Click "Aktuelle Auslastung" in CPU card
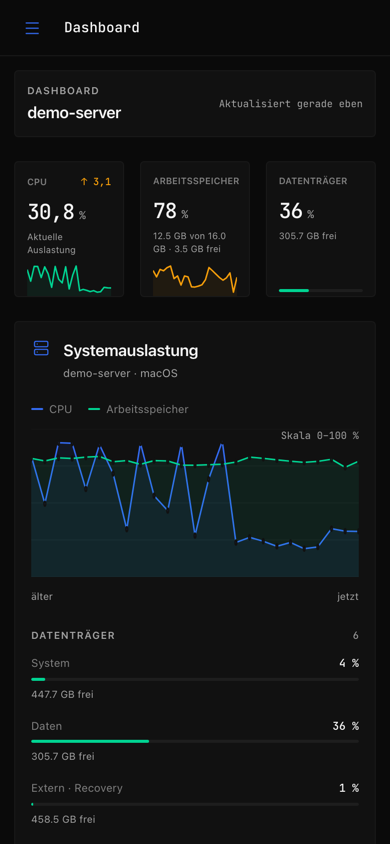390x844 pixels. coord(52,243)
